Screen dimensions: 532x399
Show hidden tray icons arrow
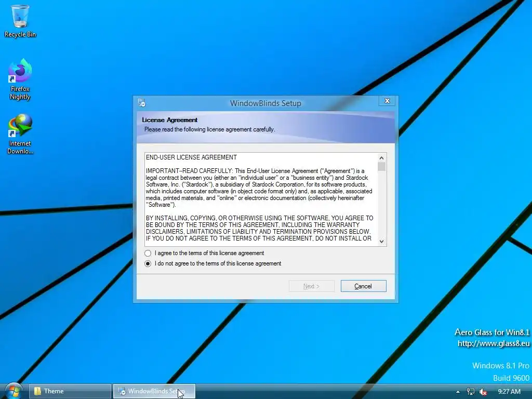coord(458,392)
